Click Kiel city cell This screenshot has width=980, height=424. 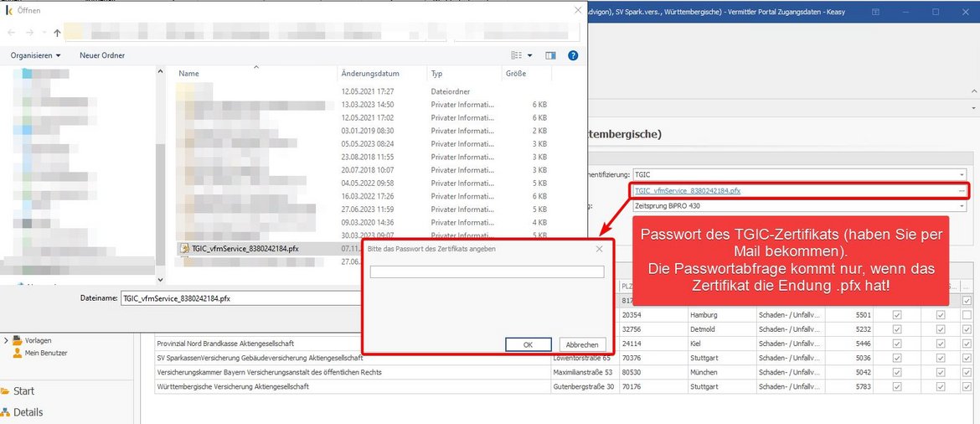[x=722, y=344]
